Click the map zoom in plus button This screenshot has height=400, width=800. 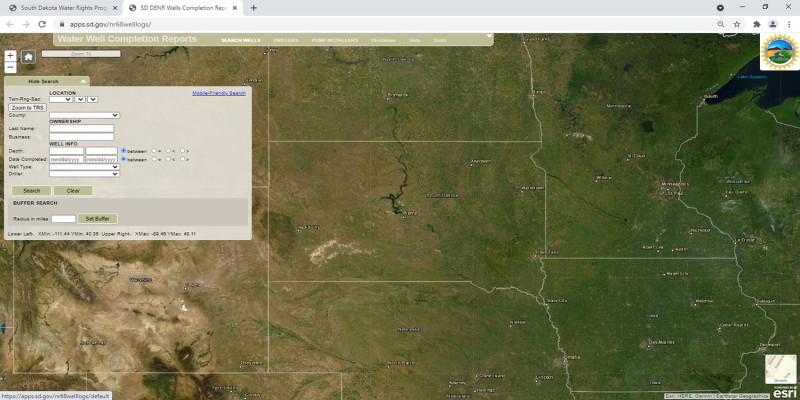point(10,56)
